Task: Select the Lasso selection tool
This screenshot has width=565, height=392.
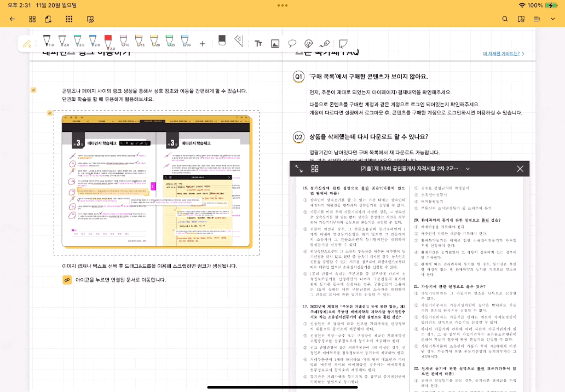Action: [292, 44]
